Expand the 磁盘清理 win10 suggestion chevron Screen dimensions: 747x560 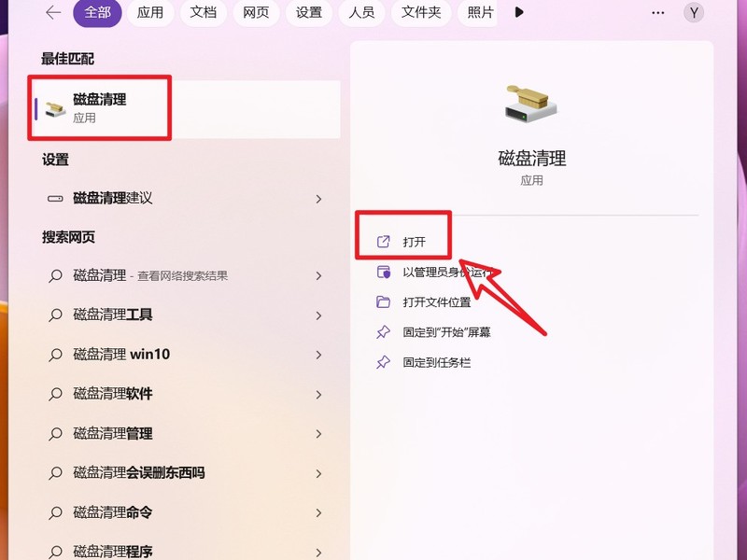[x=318, y=356]
